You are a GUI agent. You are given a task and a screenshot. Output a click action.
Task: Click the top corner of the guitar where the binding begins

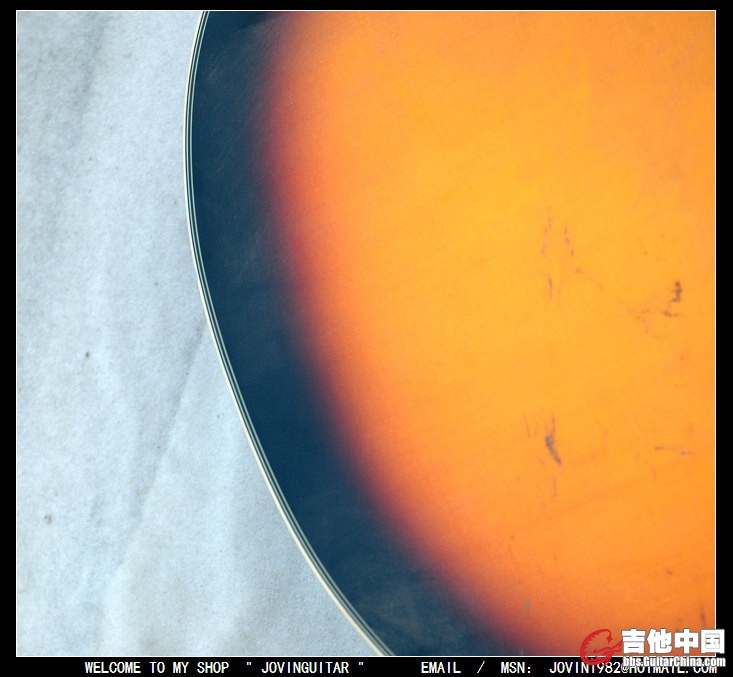pos(206,15)
